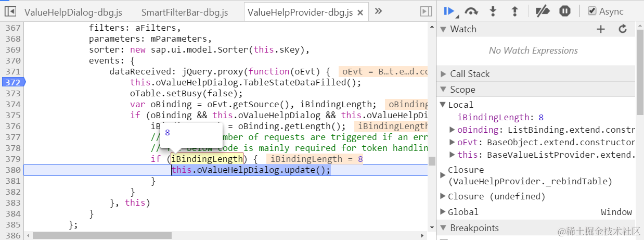The image size is (644, 240).
Task: Collapse the Breakpoints section
Action: coord(443,228)
